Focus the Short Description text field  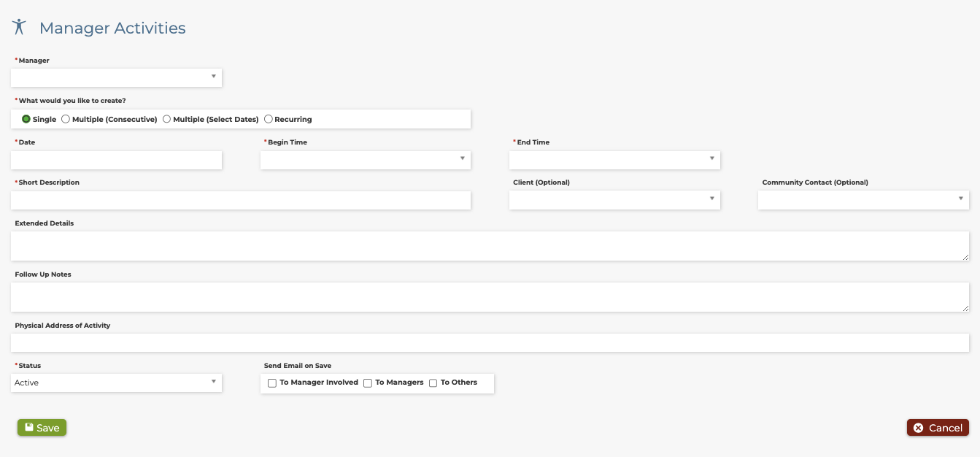pos(241,200)
